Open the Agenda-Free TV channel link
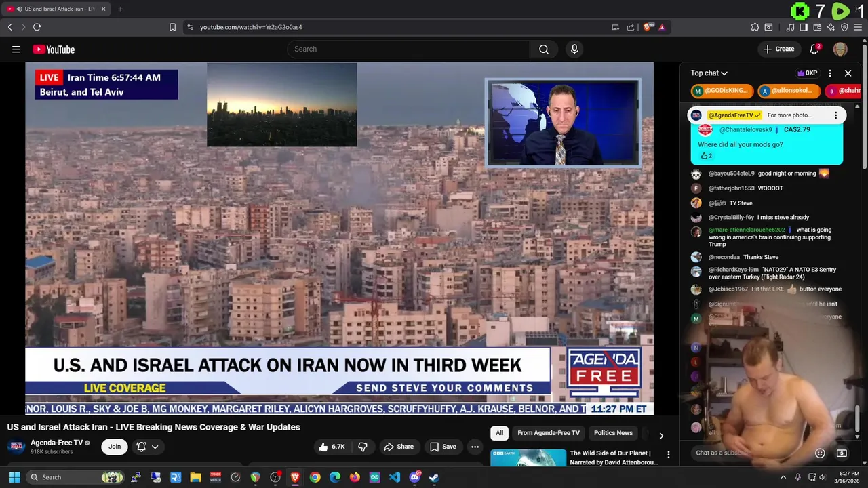Viewport: 868px width, 488px height. 56,443
